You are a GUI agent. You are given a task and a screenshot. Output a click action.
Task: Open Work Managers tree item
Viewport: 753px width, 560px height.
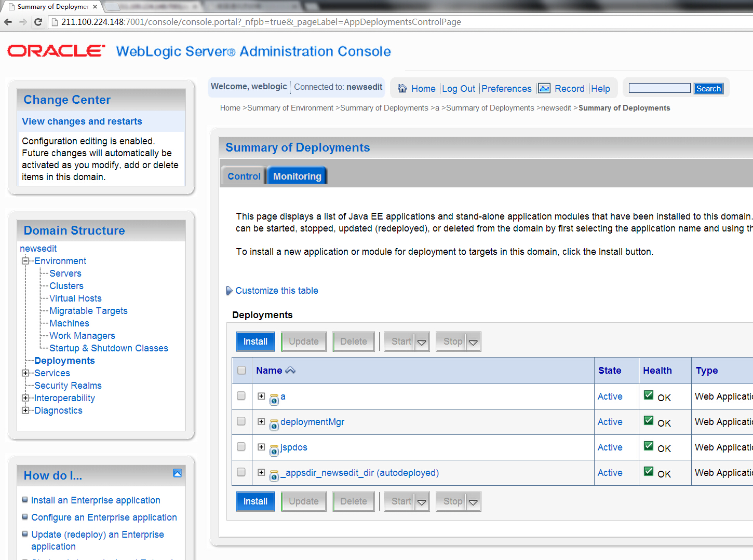tap(82, 336)
